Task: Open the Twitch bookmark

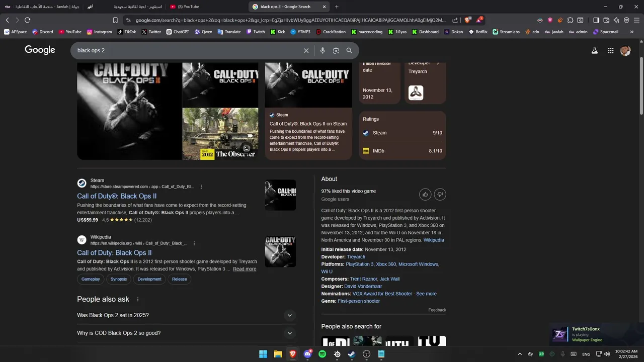Action: [x=256, y=32]
